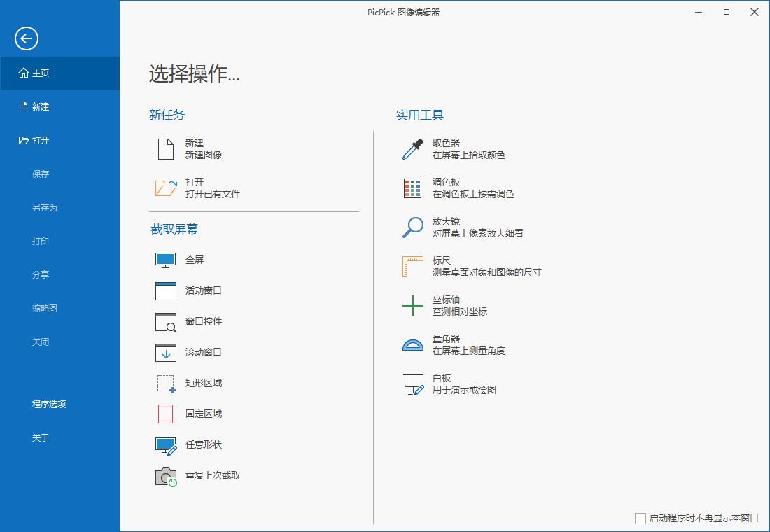Click the whiteboard icon for 白板
770x532 pixels.
point(414,384)
